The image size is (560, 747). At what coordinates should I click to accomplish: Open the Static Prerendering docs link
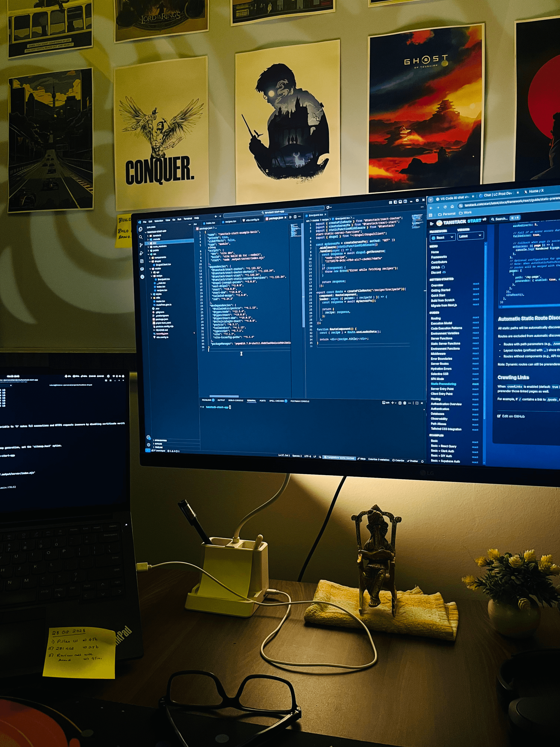[x=443, y=384]
